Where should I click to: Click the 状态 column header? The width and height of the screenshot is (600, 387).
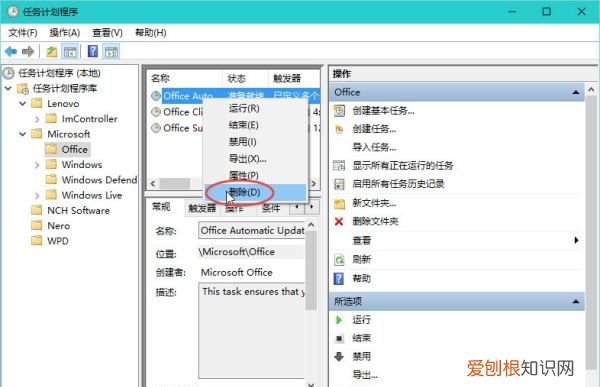(x=245, y=78)
